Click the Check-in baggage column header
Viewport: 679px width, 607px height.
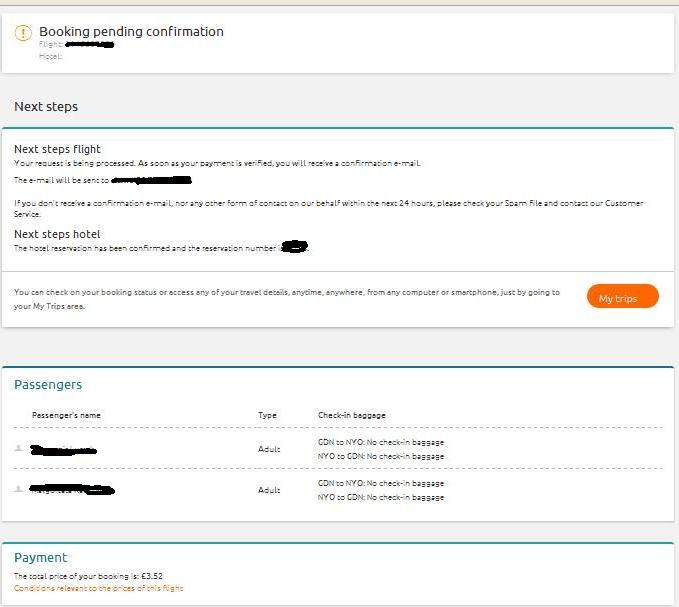tap(352, 415)
